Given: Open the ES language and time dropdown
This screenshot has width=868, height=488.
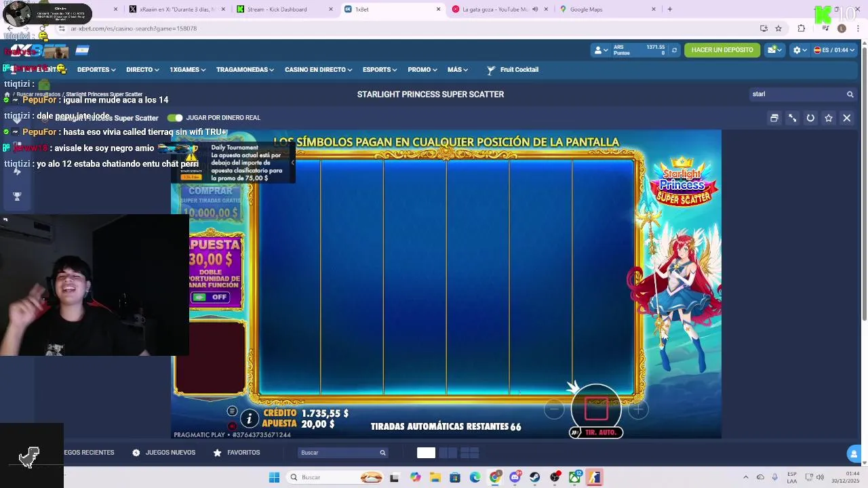Looking at the screenshot, I should point(834,50).
